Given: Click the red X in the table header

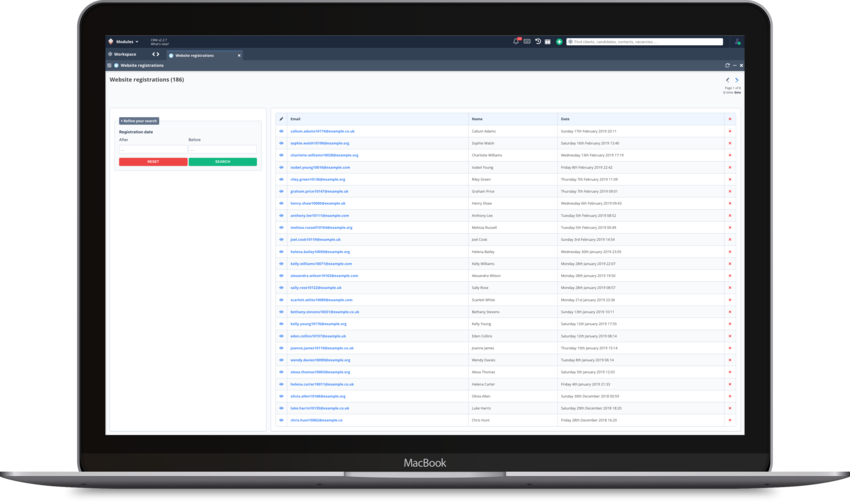Looking at the screenshot, I should tap(730, 119).
